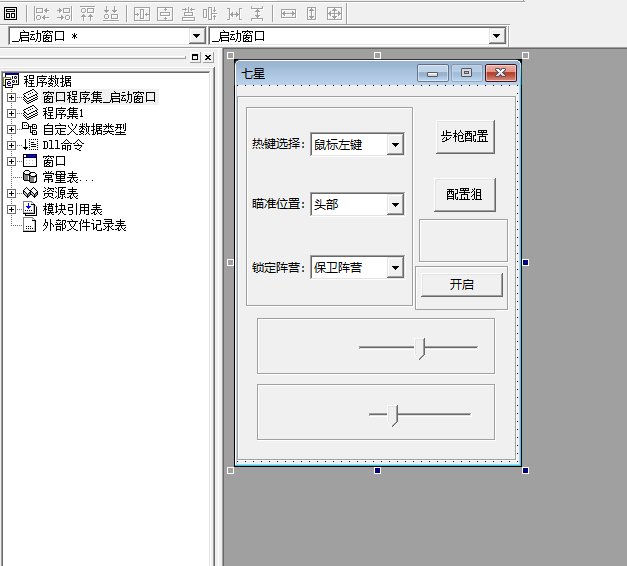The image size is (627, 566).
Task: Open the 锁定阵营 dropdown arrow
Action: click(x=395, y=268)
